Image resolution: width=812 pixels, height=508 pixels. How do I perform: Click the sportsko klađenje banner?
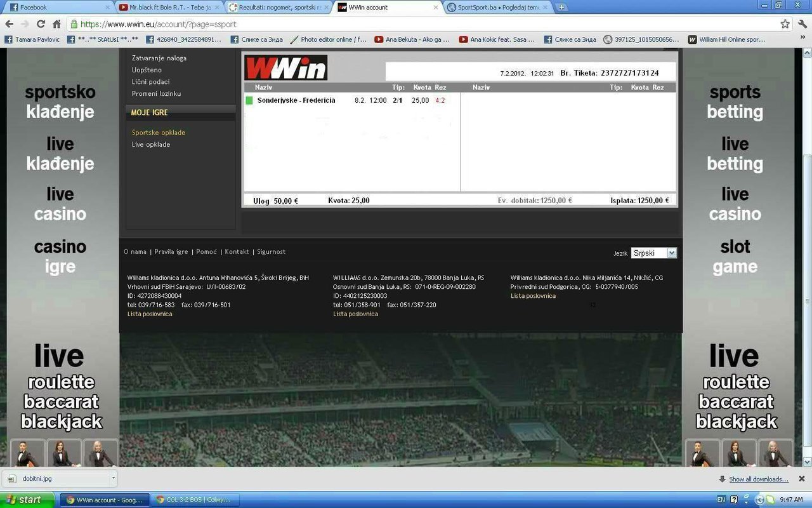[x=60, y=102]
